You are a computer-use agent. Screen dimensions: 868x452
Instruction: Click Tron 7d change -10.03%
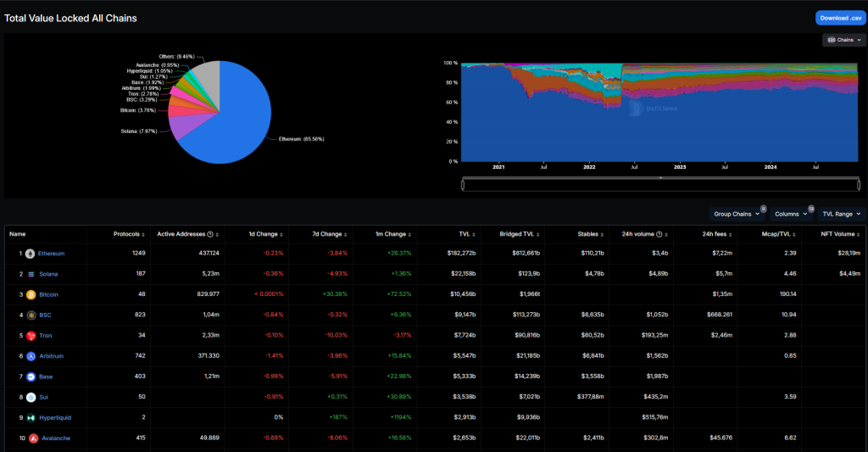tap(336, 335)
